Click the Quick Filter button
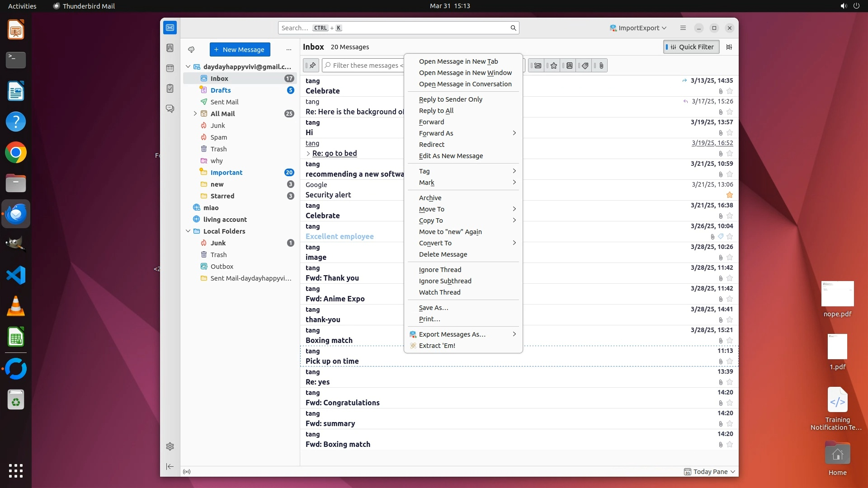This screenshot has width=868, height=488. click(691, 47)
